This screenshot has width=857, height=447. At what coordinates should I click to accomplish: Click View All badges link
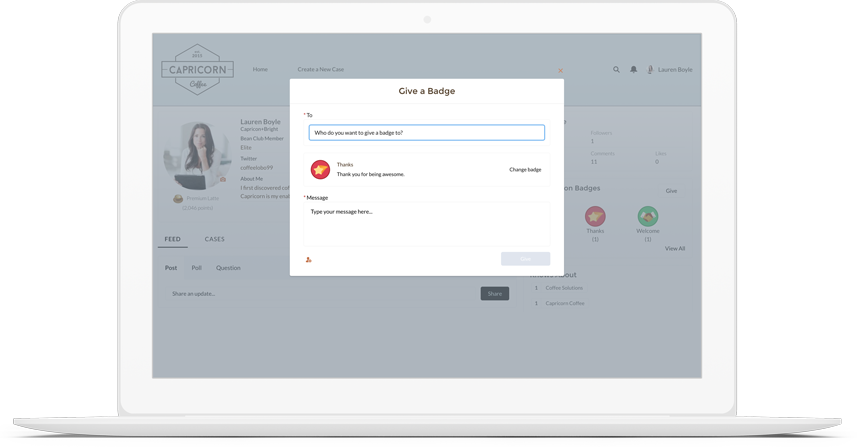click(x=675, y=249)
